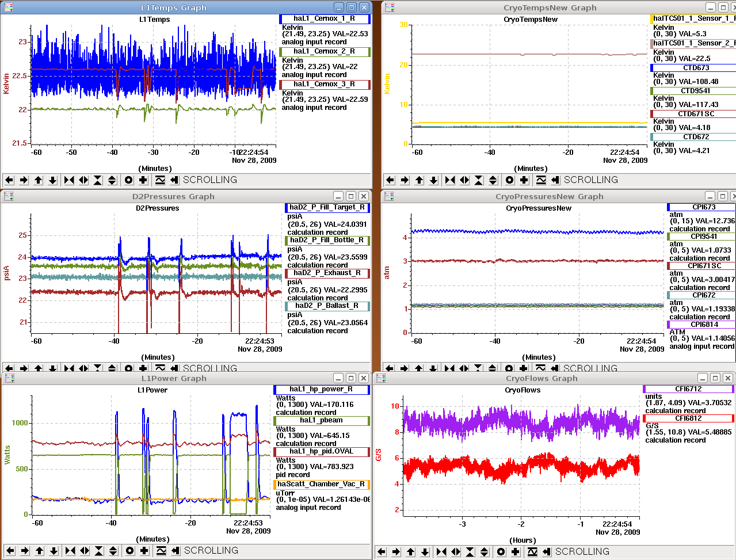The width and height of the screenshot is (736, 560).
Task: Pan right in the CryoTempsNew Graph toolbar
Action: pyautogui.click(x=405, y=180)
